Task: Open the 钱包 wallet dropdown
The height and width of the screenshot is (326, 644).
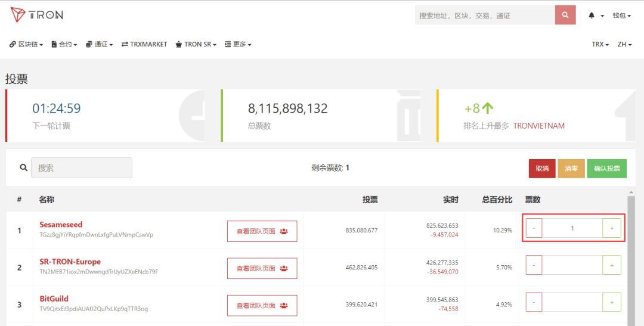Action: click(621, 15)
